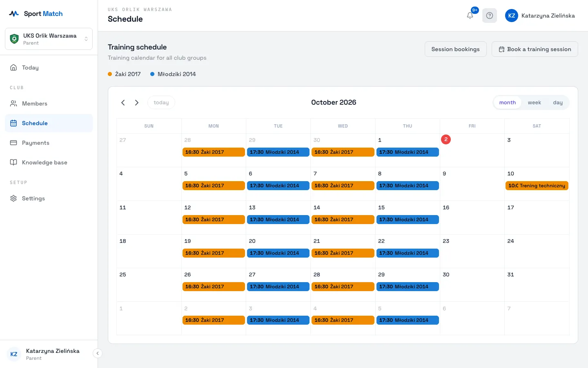
Task: Switch calendar to week view
Action: point(534,103)
